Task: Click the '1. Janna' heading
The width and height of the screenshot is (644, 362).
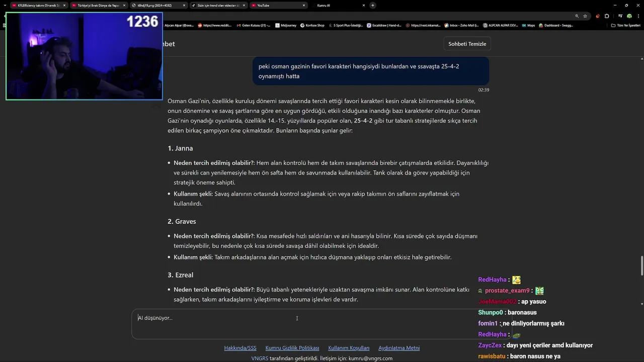Action: 180,148
